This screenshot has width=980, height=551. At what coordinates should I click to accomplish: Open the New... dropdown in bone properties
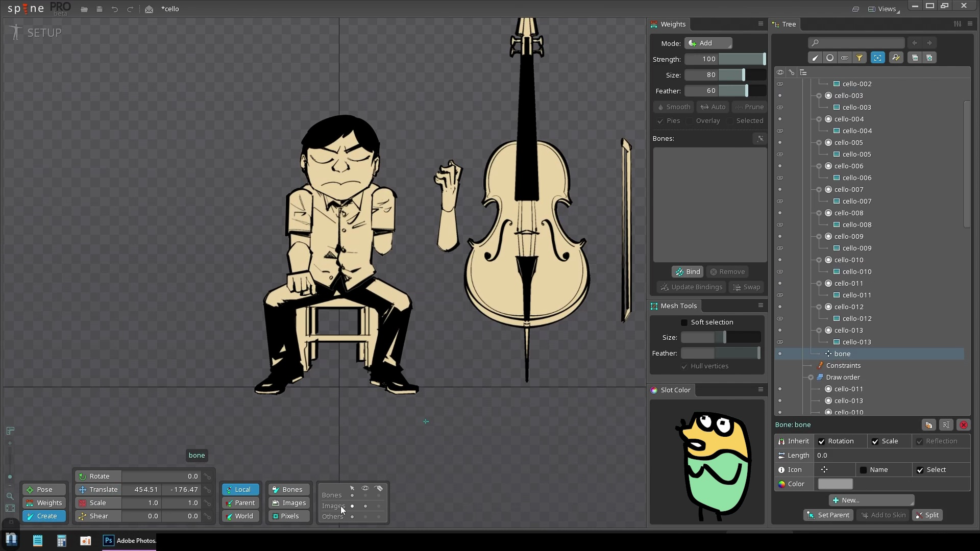click(871, 500)
